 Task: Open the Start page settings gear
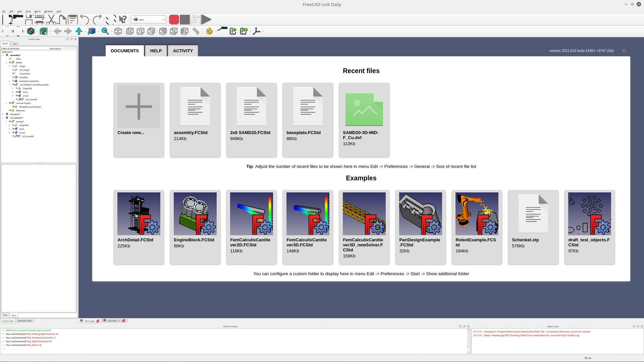click(x=624, y=51)
